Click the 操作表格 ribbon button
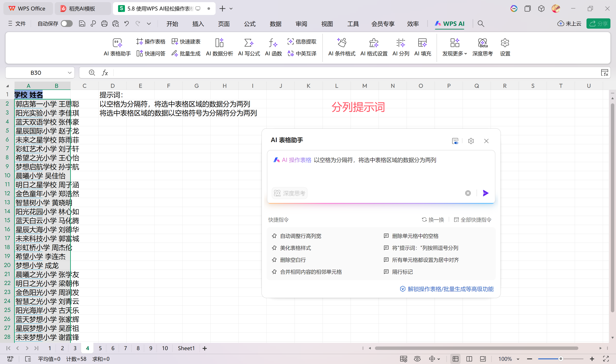This screenshot has height=364, width=616. click(151, 41)
